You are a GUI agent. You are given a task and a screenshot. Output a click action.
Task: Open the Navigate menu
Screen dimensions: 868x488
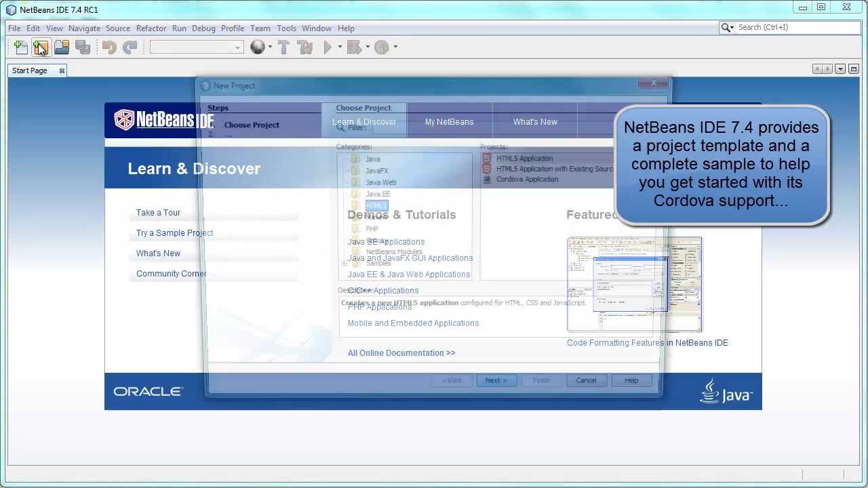point(84,28)
